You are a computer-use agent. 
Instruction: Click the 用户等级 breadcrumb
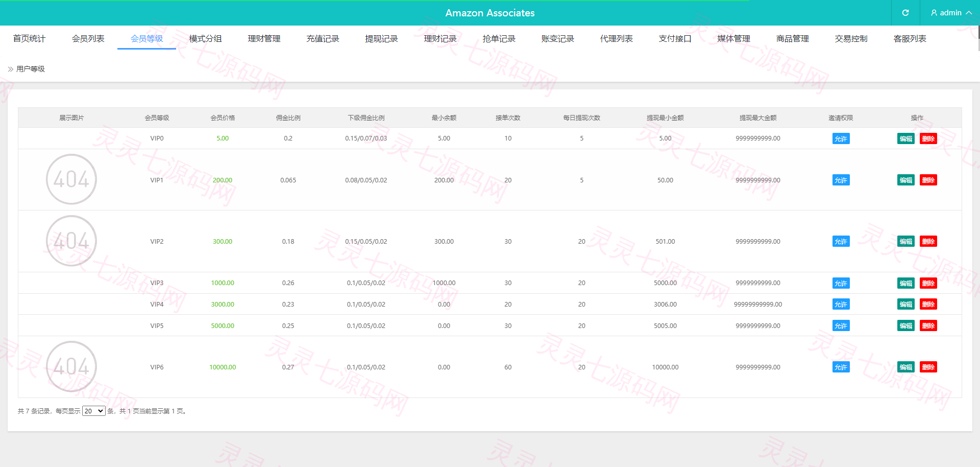31,69
